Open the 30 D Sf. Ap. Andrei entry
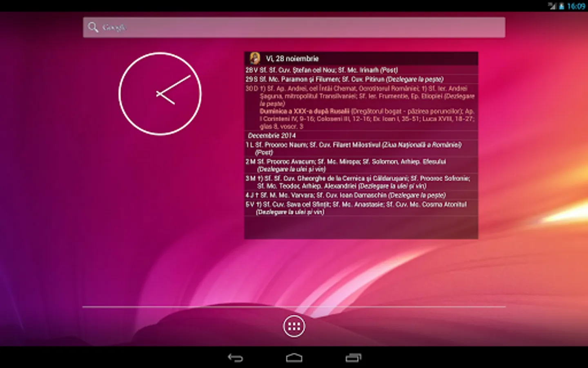 click(x=361, y=107)
